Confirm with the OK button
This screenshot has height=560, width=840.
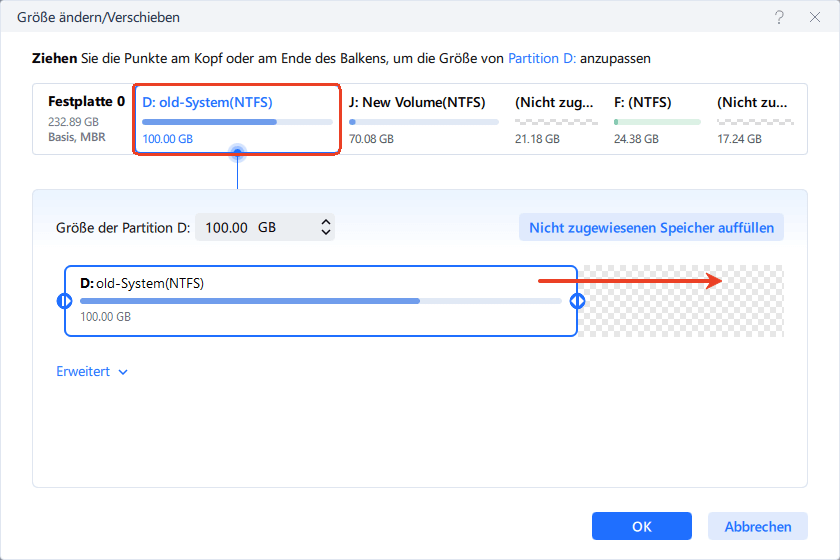point(641,526)
